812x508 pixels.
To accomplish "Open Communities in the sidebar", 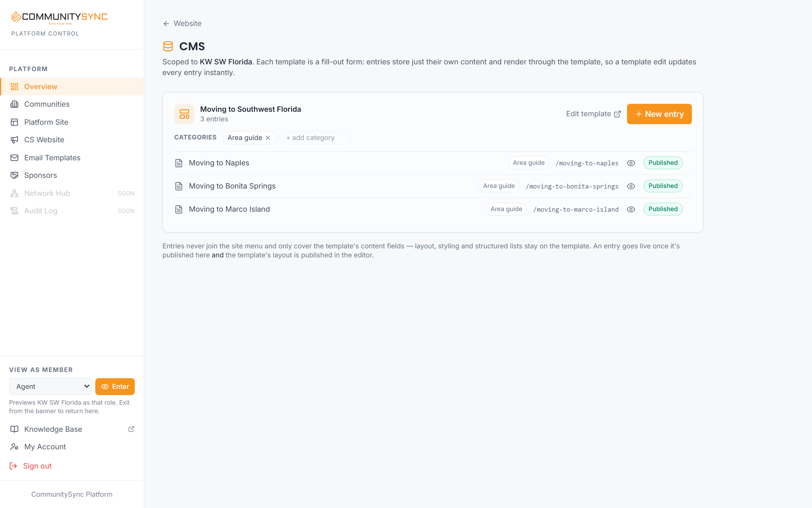I will pos(72,104).
